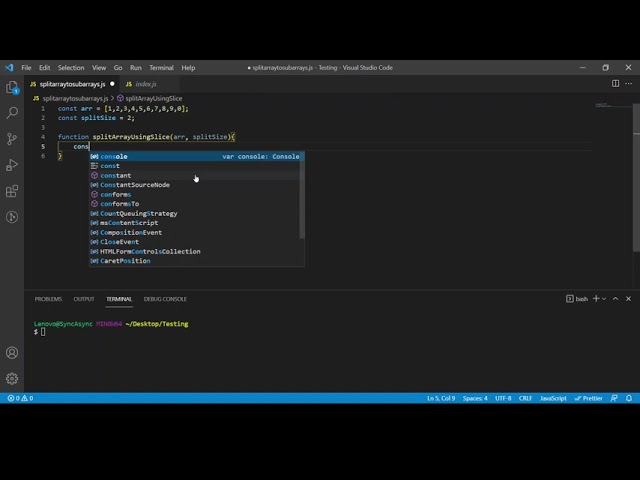This screenshot has width=640, height=480.
Task: Select the const keyword suggestion
Action: (x=195, y=166)
